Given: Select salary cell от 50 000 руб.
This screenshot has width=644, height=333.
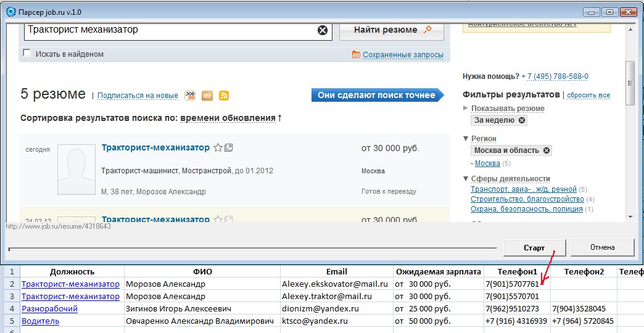Looking at the screenshot, I should [x=438, y=321].
